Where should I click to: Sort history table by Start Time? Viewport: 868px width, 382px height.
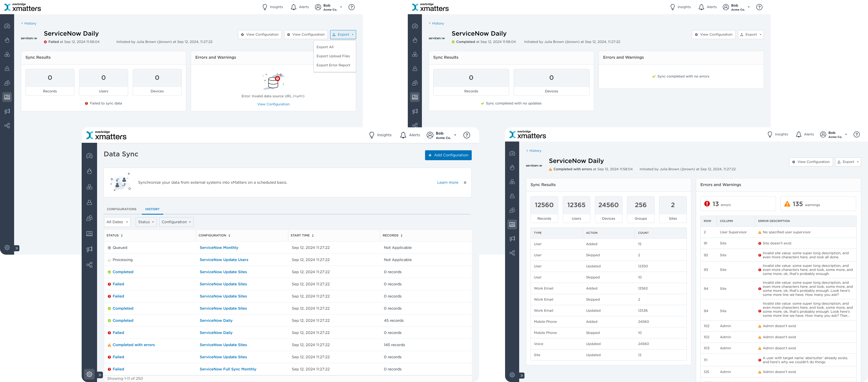click(x=313, y=236)
